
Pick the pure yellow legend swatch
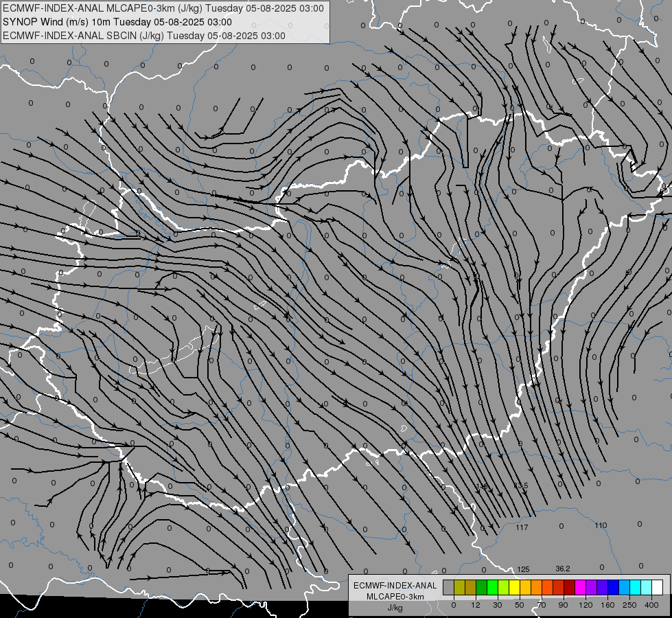point(514,587)
